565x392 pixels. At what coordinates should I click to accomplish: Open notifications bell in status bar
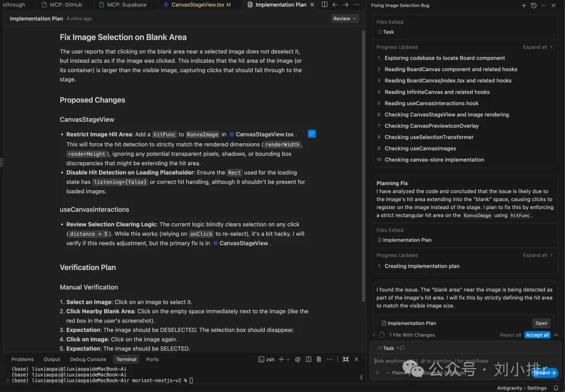click(556, 388)
